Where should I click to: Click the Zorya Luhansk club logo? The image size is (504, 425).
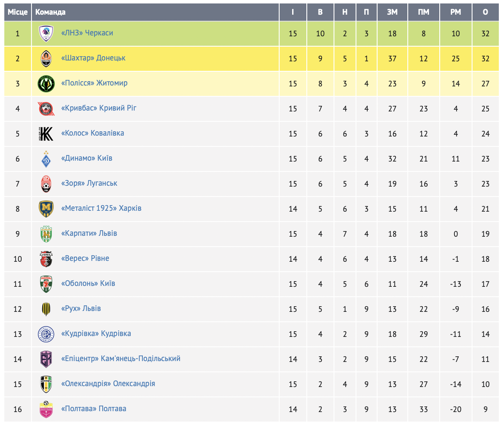[46, 184]
